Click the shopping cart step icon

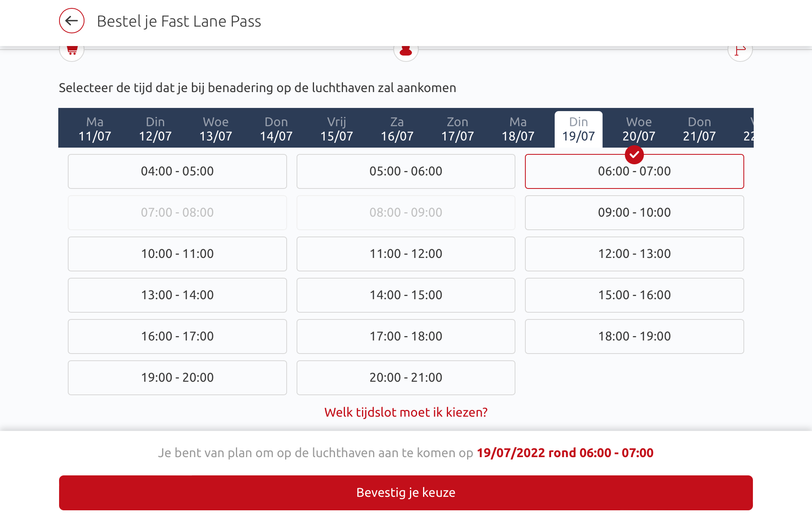pos(72,51)
